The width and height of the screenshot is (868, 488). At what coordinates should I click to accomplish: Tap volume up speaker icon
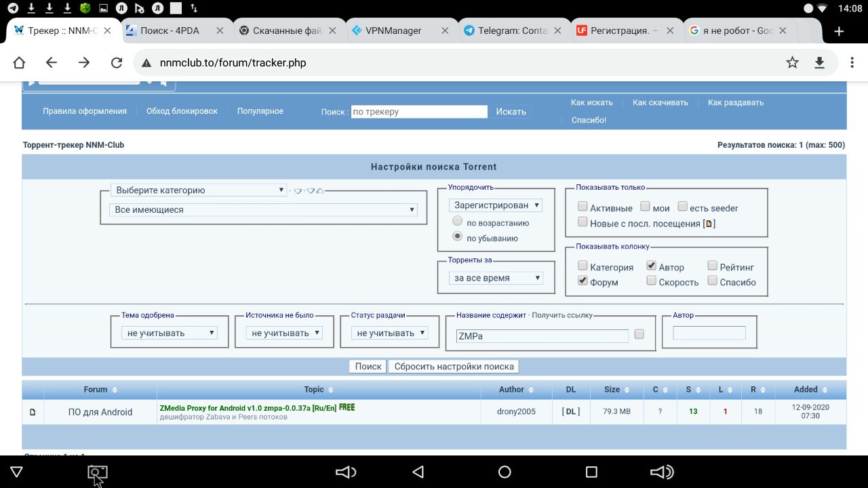point(662,472)
